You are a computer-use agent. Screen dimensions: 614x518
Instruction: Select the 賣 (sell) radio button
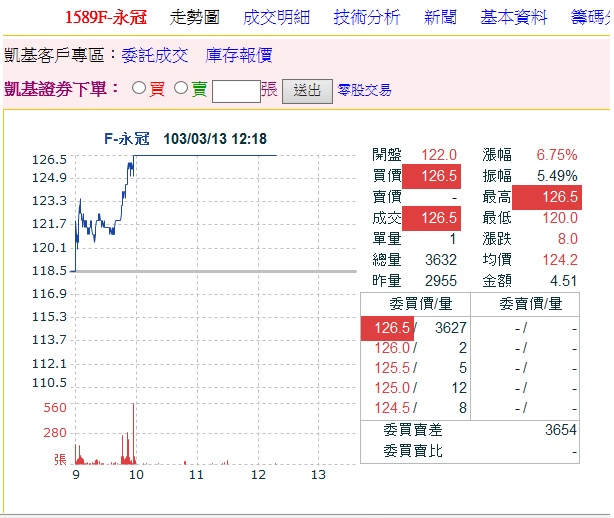click(x=181, y=89)
